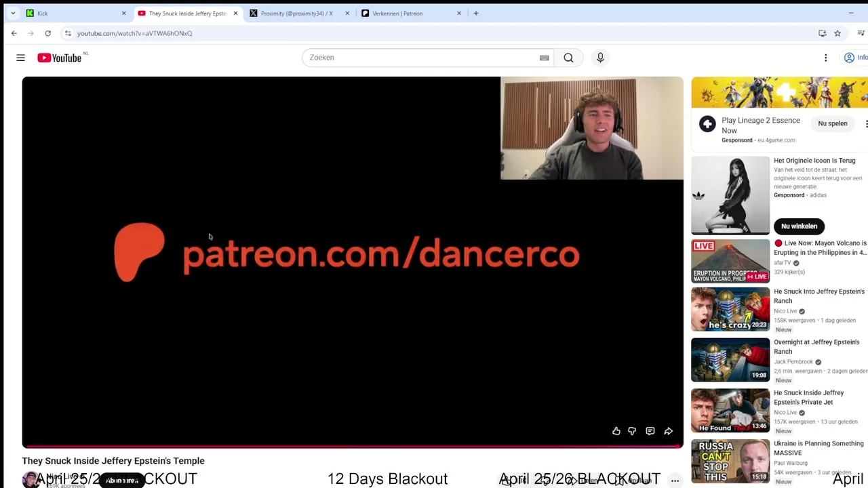The image size is (868, 488).
Task: Open the more actions ellipsis below video
Action: (675, 480)
